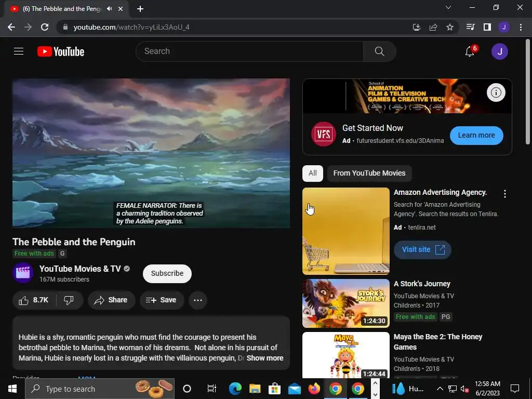Image resolution: width=532 pixels, height=399 pixels.
Task: Go to YouTube home via logo
Action: [x=61, y=51]
